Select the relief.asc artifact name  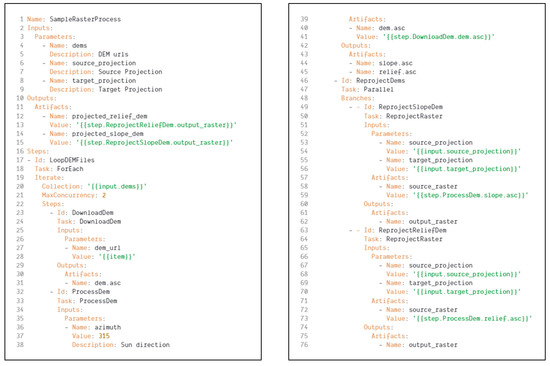point(397,72)
